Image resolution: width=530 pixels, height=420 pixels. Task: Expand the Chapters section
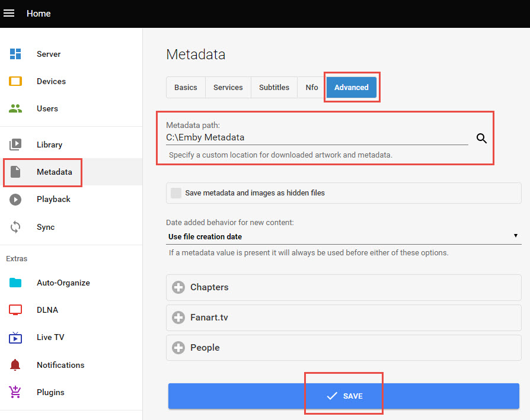coord(178,287)
